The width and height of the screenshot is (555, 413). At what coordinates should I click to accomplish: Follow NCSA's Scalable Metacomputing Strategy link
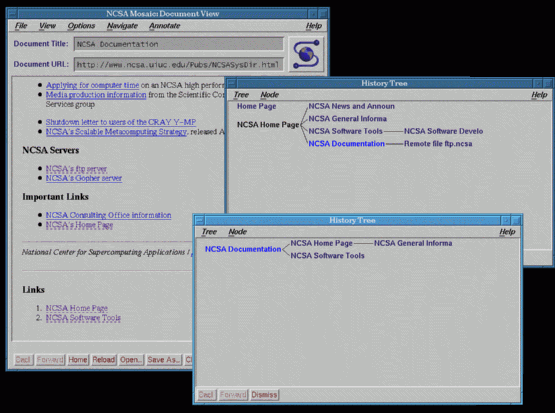pyautogui.click(x=116, y=132)
